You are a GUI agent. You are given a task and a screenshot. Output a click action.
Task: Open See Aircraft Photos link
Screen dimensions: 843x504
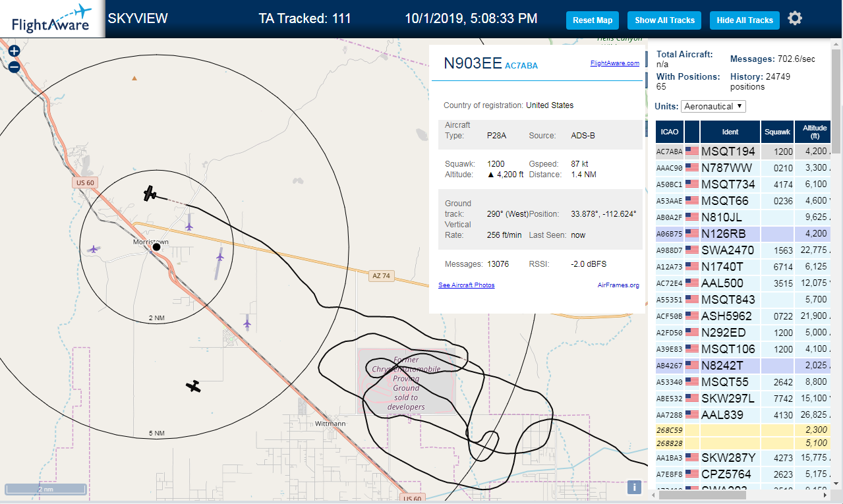click(467, 285)
